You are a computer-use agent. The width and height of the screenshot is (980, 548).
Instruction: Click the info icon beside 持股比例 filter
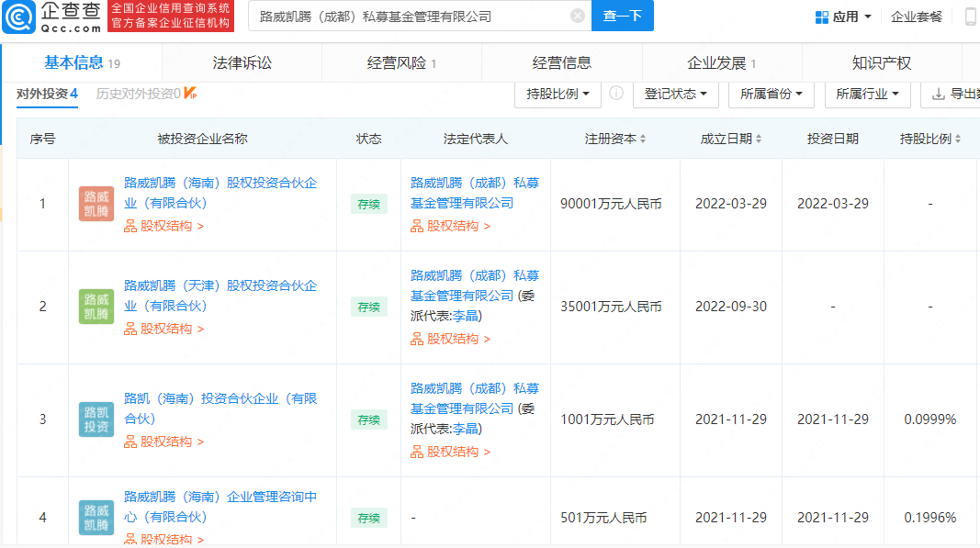pyautogui.click(x=615, y=94)
